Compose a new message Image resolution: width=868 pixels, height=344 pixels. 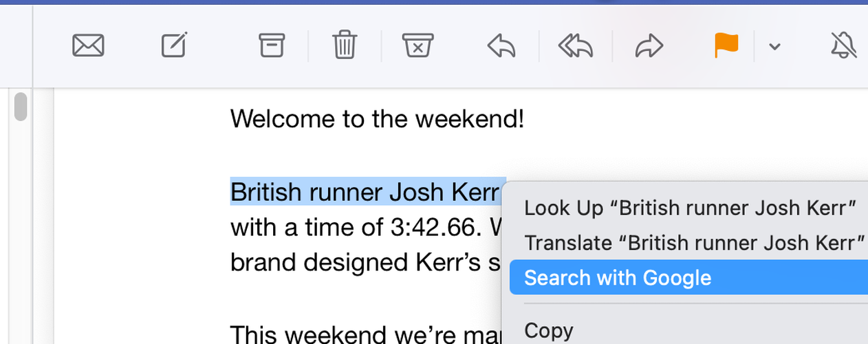[174, 46]
